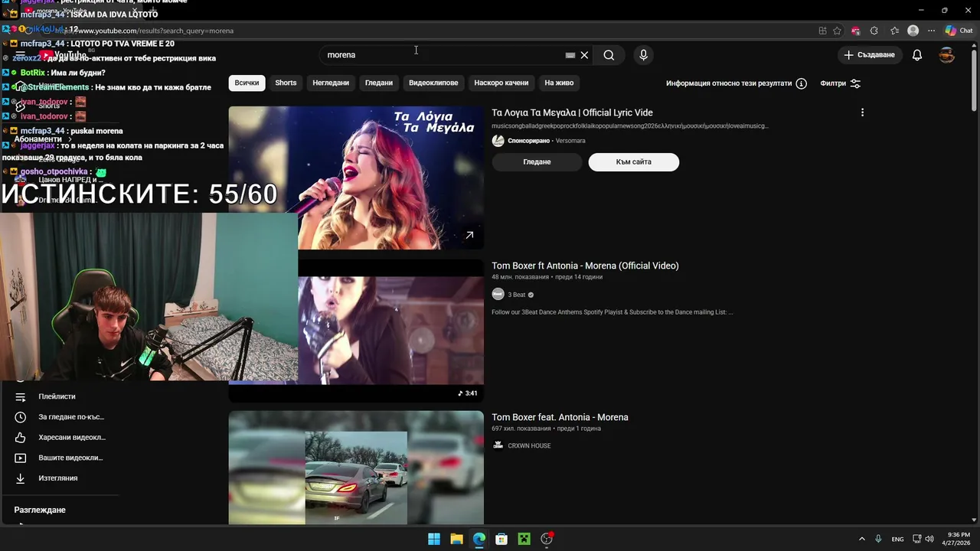Screen dimensions: 980x551
Task: Open the CRXWN HOUSE channel link
Action: tap(529, 445)
